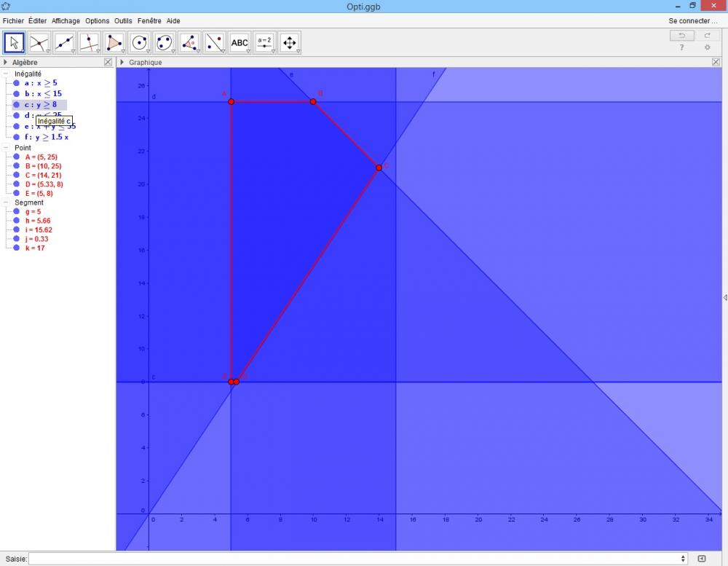Toggle visibility of segment k = 17

click(16, 248)
